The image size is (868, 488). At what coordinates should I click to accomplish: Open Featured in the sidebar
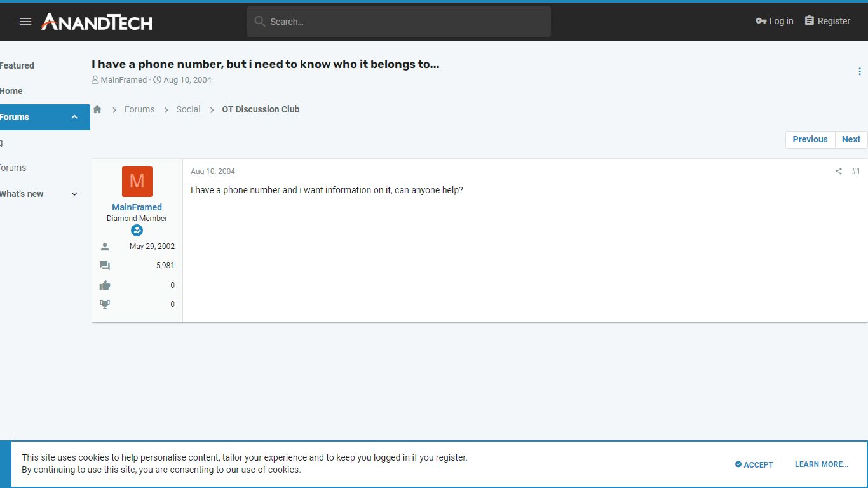[17, 65]
